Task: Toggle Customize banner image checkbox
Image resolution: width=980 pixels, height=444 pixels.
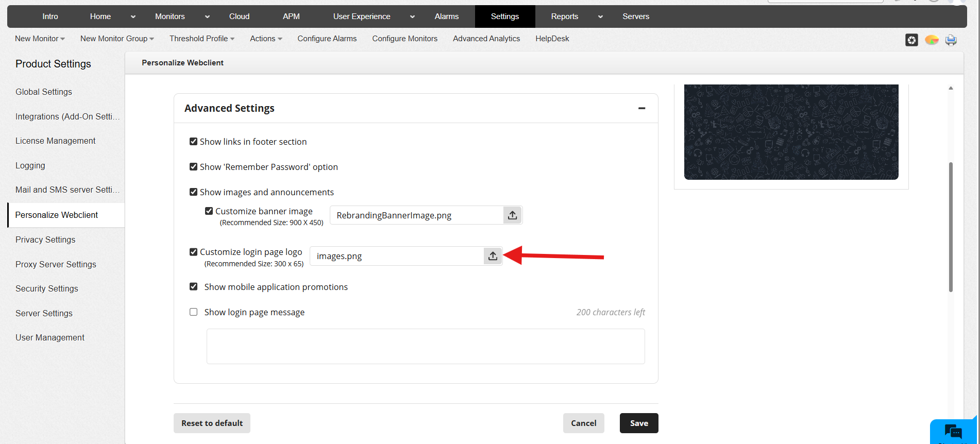Action: point(209,211)
